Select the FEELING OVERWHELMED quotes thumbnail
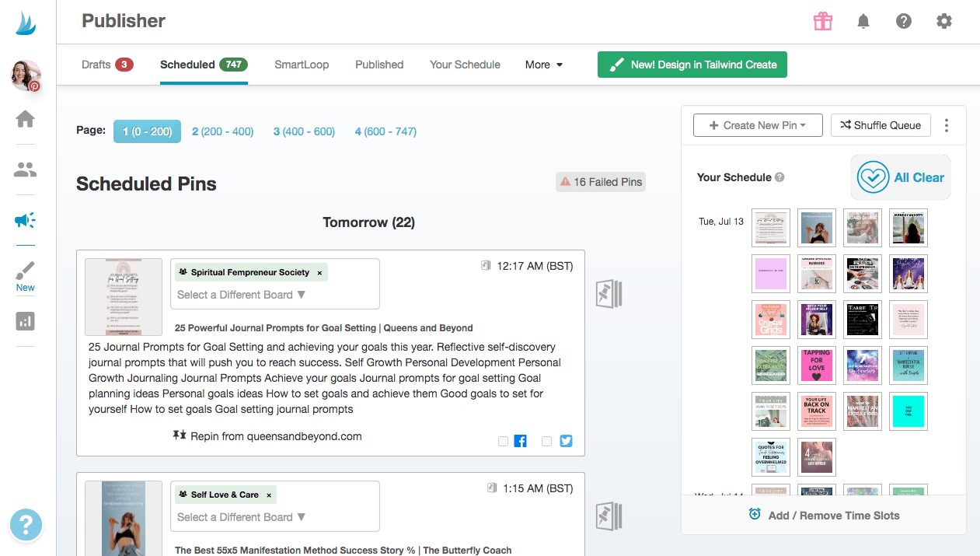The width and height of the screenshot is (980, 556). click(x=771, y=457)
